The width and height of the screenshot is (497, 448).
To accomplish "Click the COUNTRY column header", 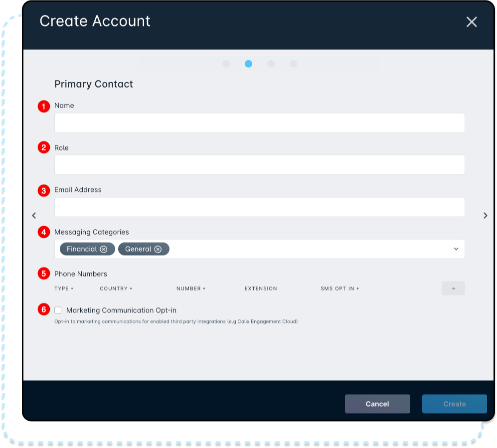I will point(116,289).
